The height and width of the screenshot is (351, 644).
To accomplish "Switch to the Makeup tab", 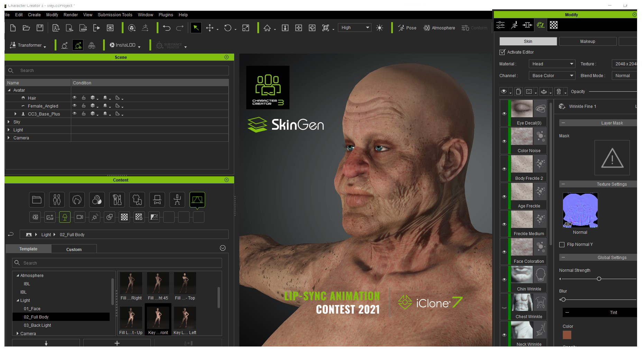I will point(588,41).
